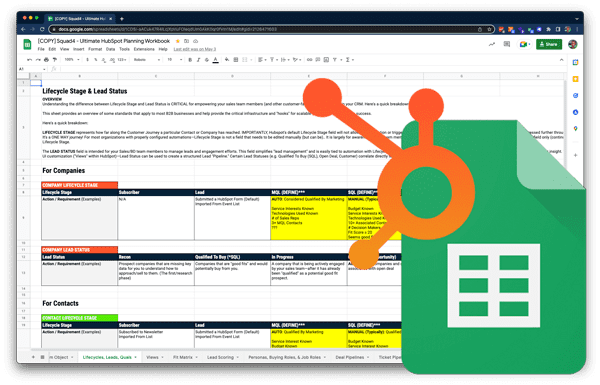
Task: Open the Google Sheets home icon
Action: (27, 44)
